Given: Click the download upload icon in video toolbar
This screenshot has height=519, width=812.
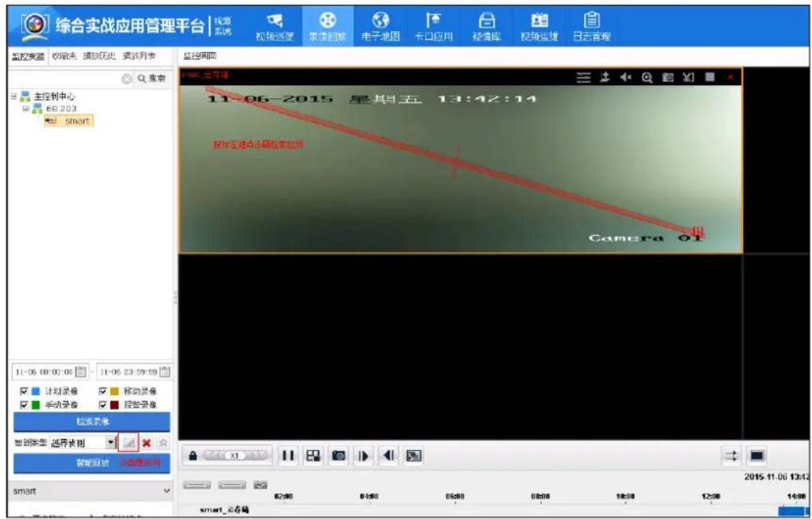Looking at the screenshot, I should (x=605, y=77).
